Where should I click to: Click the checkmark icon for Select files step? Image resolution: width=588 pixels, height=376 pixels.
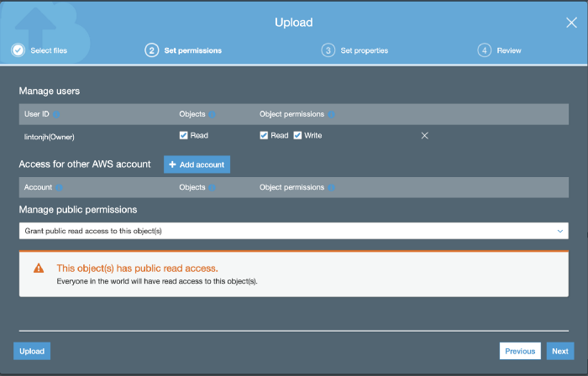[x=18, y=50]
